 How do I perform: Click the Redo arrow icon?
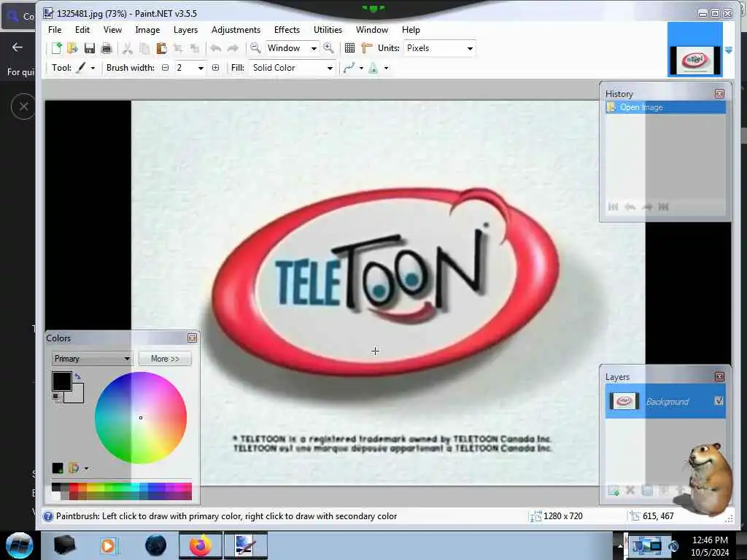pos(233,48)
